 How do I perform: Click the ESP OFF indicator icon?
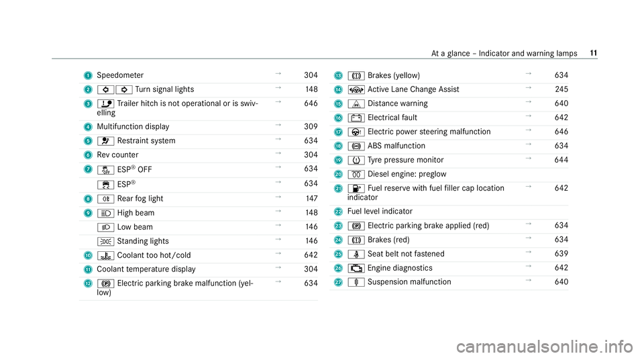coord(105,170)
